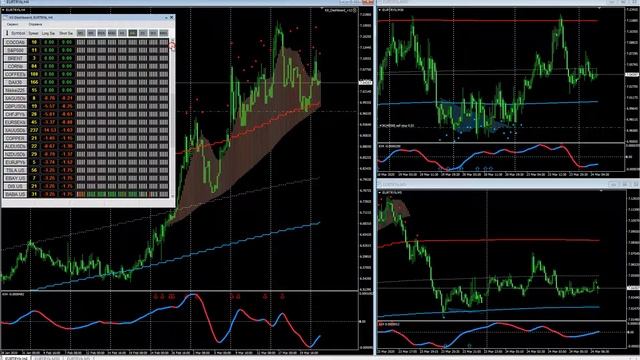Viewport: 640px width, 360px height.
Task: Close the X3 Dashboard window
Action: pyautogui.click(x=172, y=17)
